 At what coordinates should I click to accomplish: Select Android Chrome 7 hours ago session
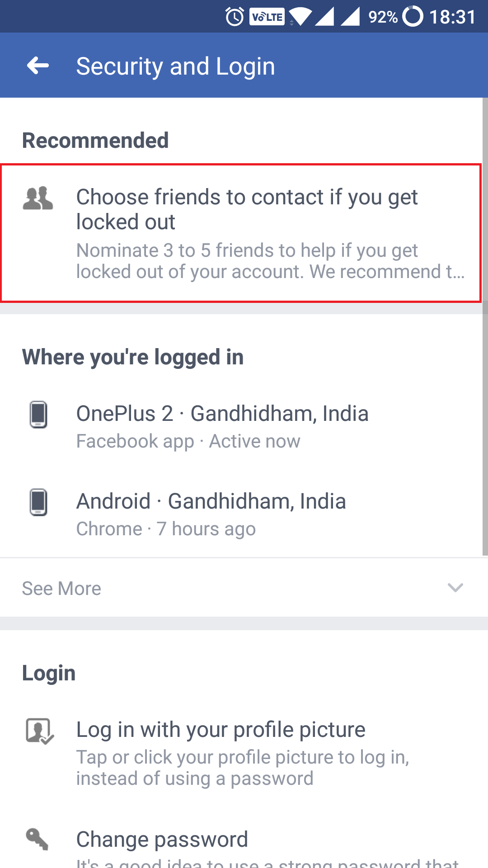point(244,514)
